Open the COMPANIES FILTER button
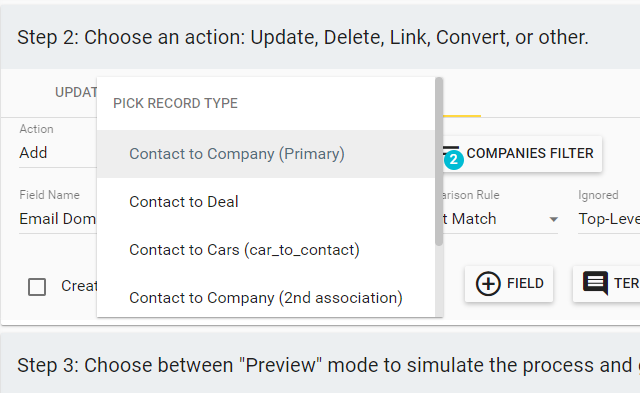640x397 pixels. tap(522, 153)
